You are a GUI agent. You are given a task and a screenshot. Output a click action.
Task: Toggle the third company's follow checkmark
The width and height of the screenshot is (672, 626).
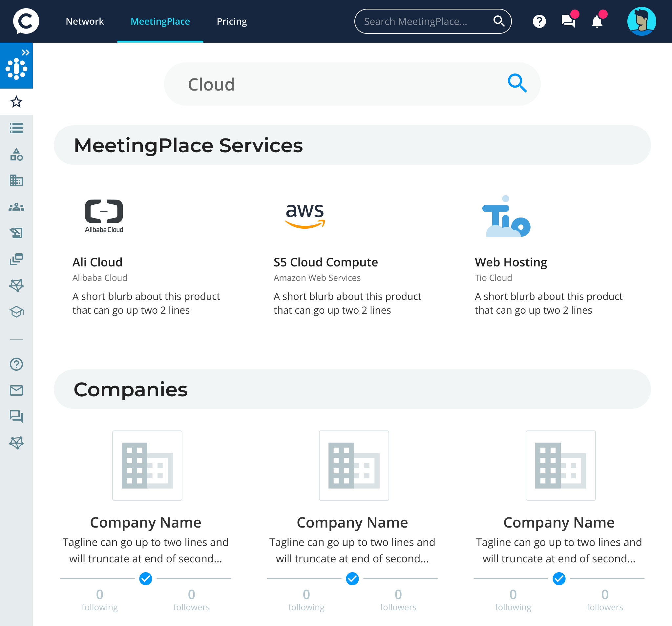[x=559, y=579]
